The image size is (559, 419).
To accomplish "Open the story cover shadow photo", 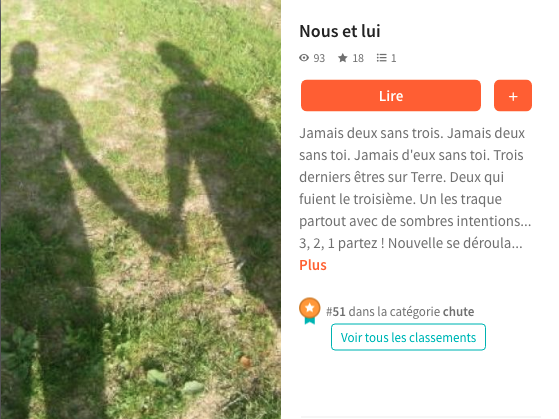I will 140,209.
